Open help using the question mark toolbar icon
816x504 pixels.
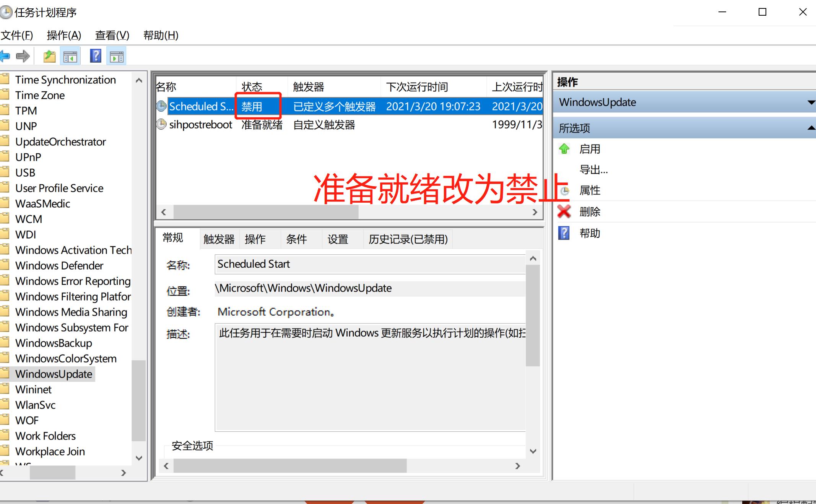click(95, 56)
